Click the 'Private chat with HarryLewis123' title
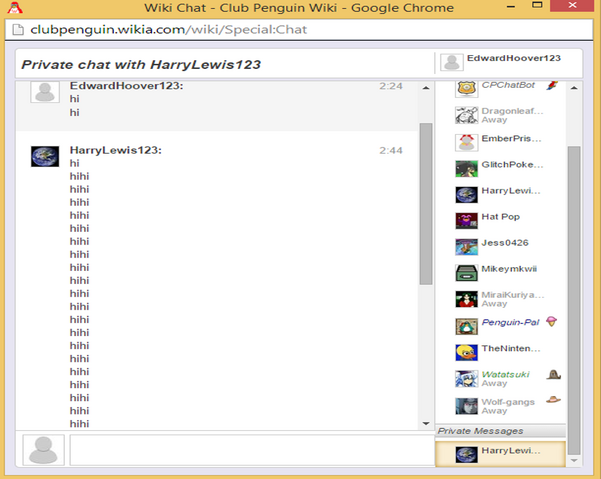601x479 pixels. 141,64
